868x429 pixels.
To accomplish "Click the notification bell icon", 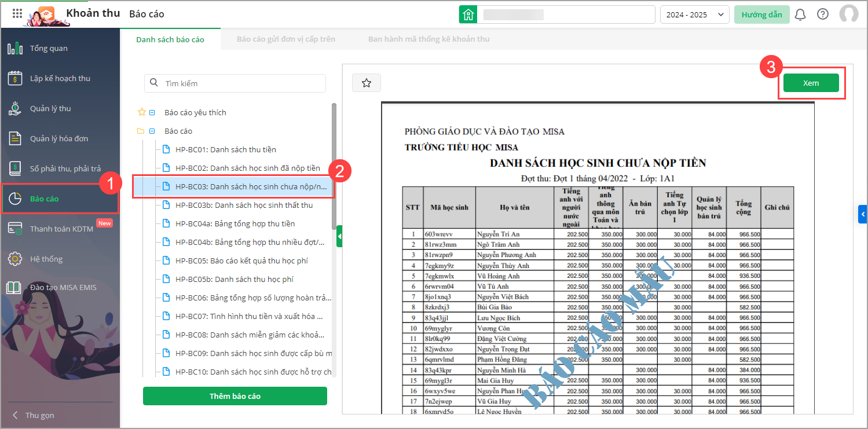I will pyautogui.click(x=800, y=14).
